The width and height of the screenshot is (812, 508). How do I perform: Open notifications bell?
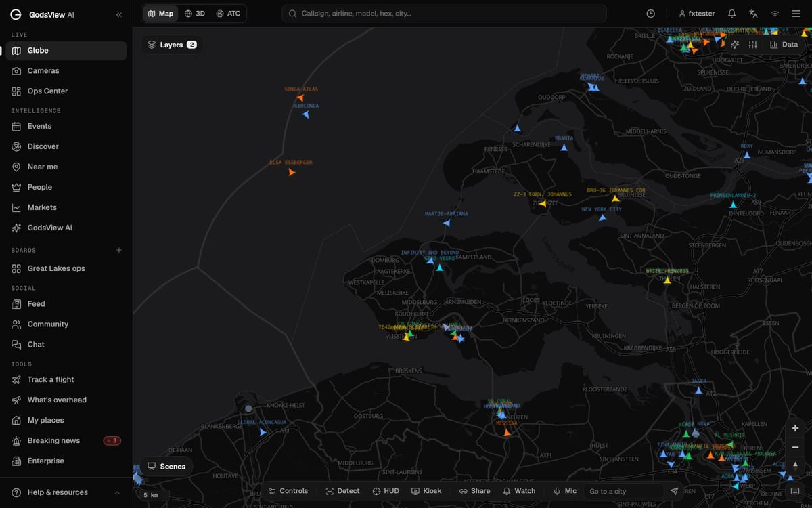click(x=731, y=14)
